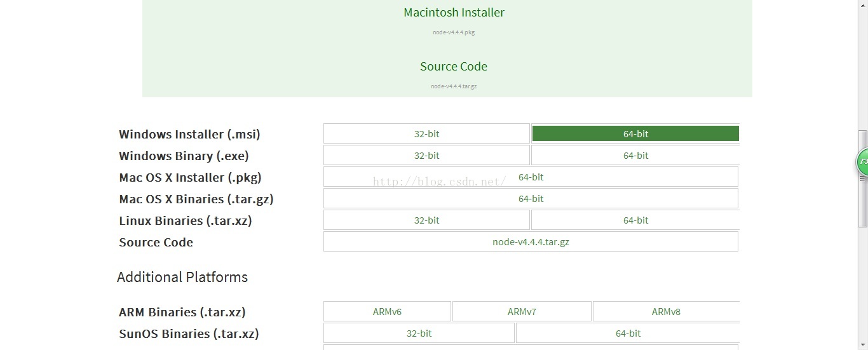Click the ARM Binaries (.tar.xz) row label

coord(182,313)
